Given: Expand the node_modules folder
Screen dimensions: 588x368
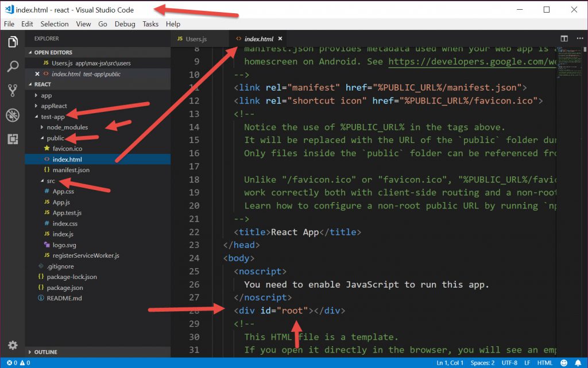Looking at the screenshot, I should pos(67,127).
